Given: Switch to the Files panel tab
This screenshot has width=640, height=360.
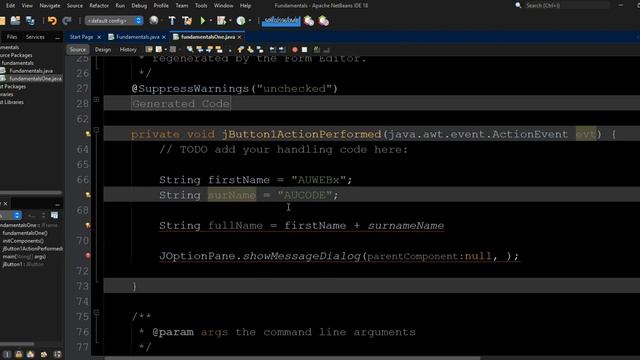Looking at the screenshot, I should (12, 37).
